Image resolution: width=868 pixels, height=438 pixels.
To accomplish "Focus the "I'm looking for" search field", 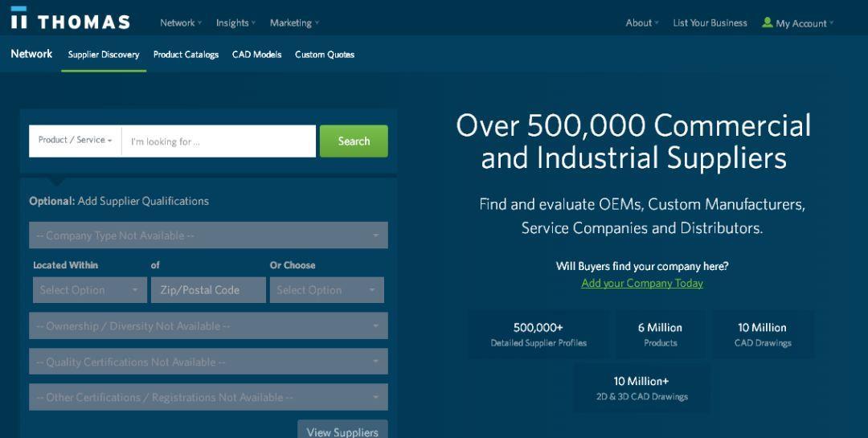I will [219, 141].
